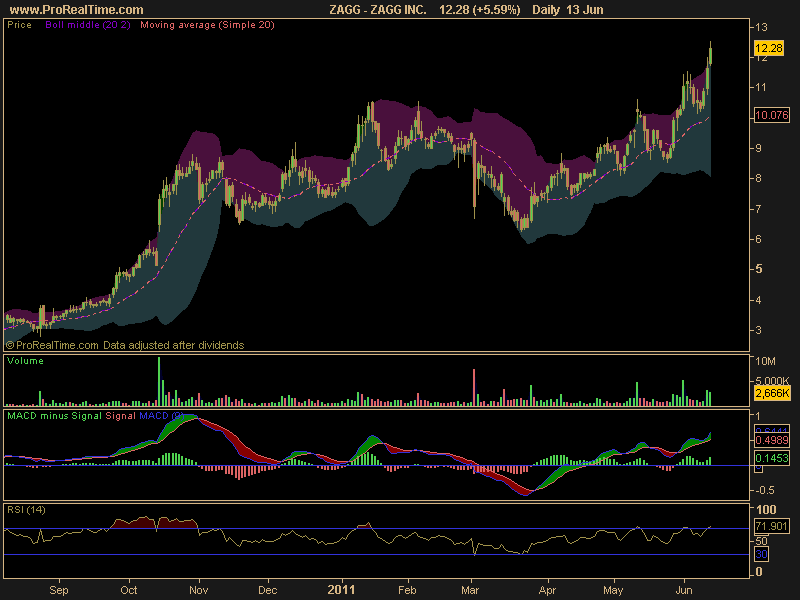Image resolution: width=800 pixels, height=600 pixels.
Task: Click the blue 30 RSI level tag
Action: (761, 554)
